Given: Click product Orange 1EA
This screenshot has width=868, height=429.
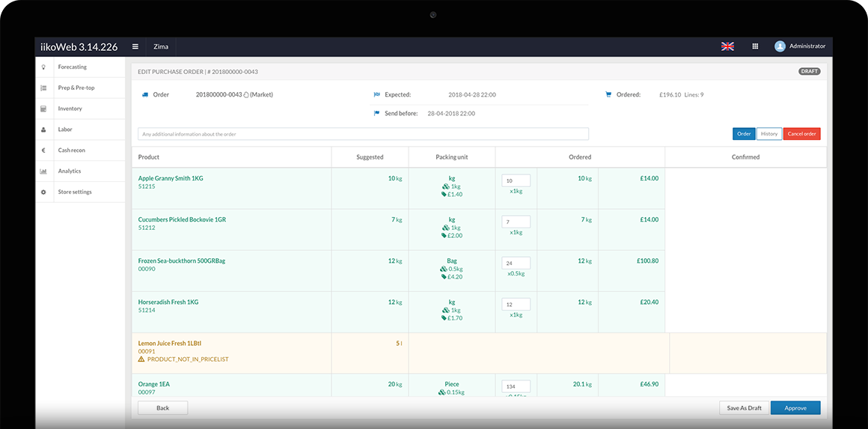Looking at the screenshot, I should (154, 384).
